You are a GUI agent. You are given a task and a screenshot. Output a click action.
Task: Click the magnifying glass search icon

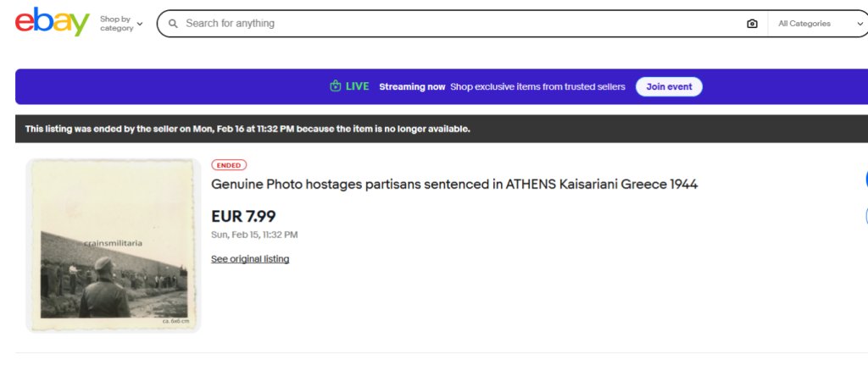pyautogui.click(x=173, y=24)
